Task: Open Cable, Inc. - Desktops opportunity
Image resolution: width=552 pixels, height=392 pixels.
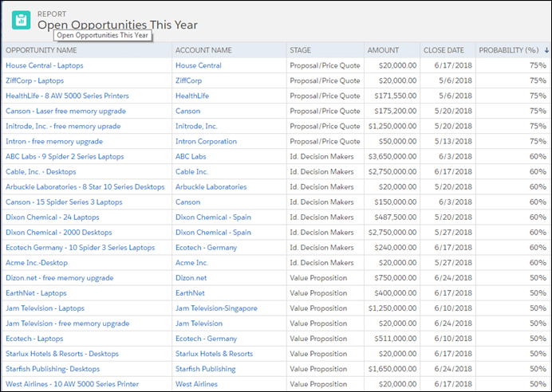Action: click(41, 171)
